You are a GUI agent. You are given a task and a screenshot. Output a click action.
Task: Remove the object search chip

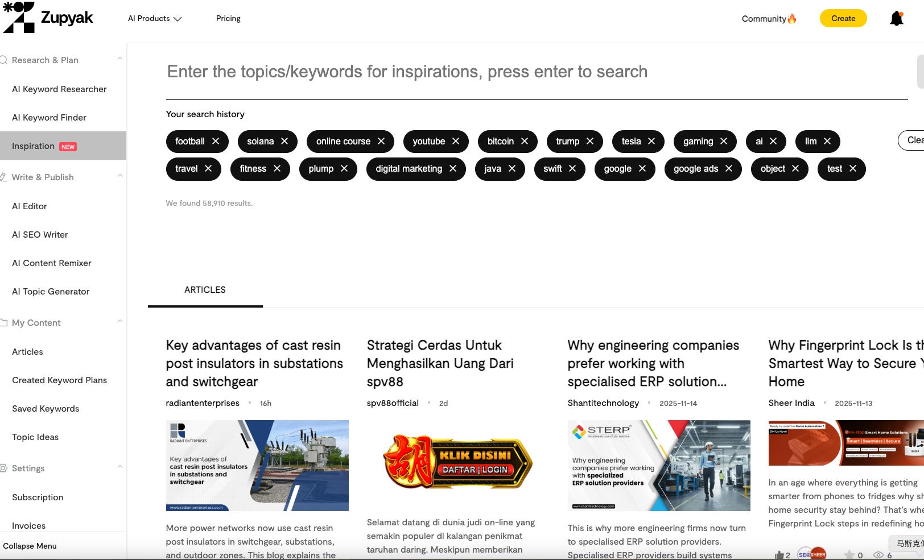tap(795, 168)
